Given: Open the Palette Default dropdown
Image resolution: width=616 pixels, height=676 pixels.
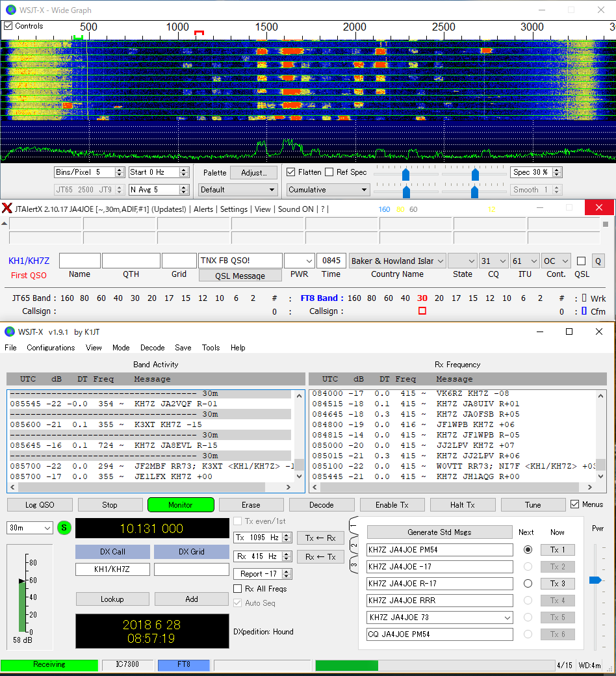Looking at the screenshot, I should 238,190.
